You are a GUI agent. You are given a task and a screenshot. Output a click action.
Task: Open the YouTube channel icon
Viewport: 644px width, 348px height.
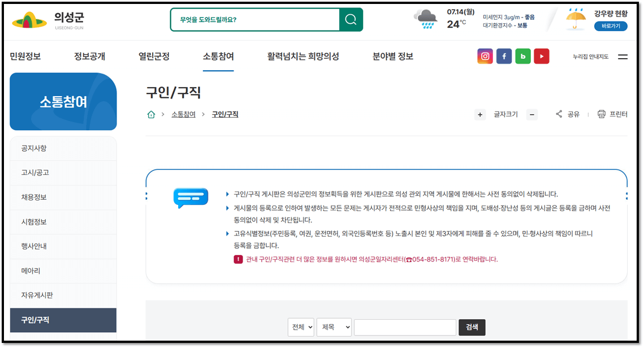[541, 56]
